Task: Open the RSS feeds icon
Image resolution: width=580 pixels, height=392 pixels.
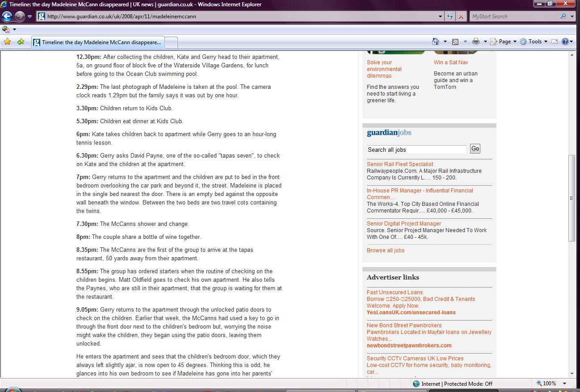Action: (455, 42)
